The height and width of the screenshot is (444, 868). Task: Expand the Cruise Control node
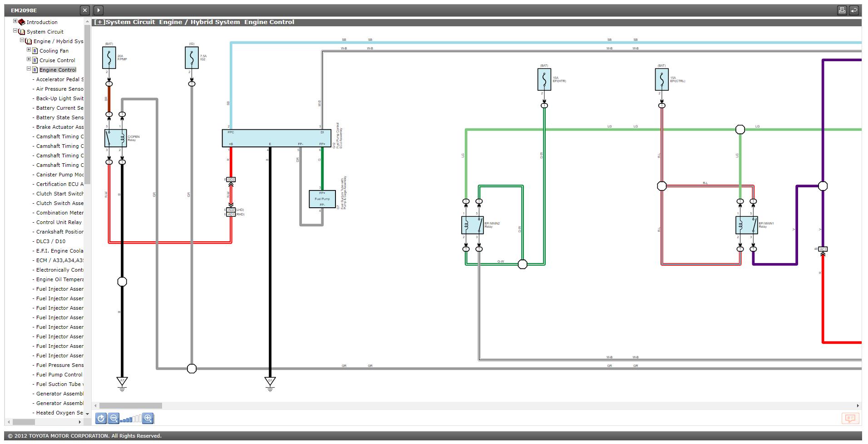(29, 59)
